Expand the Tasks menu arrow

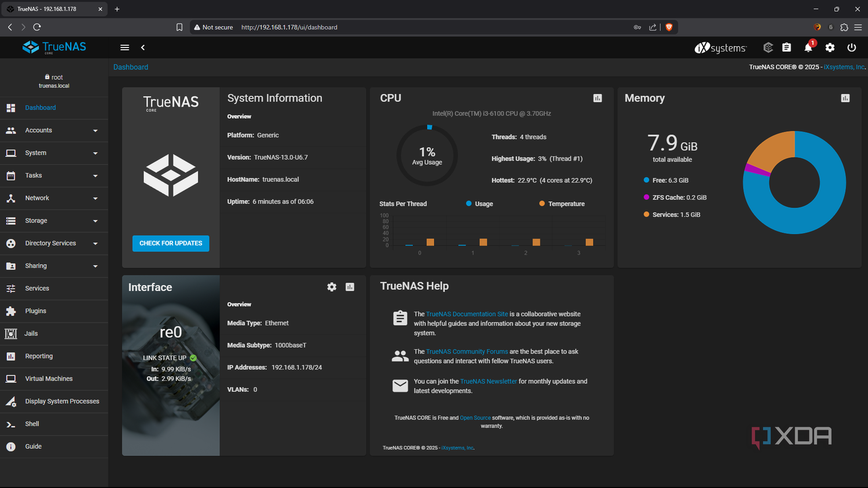[95, 176]
